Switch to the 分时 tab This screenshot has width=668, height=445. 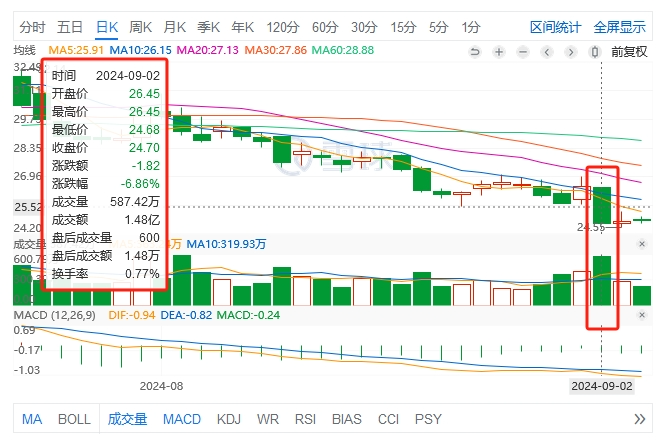32,26
